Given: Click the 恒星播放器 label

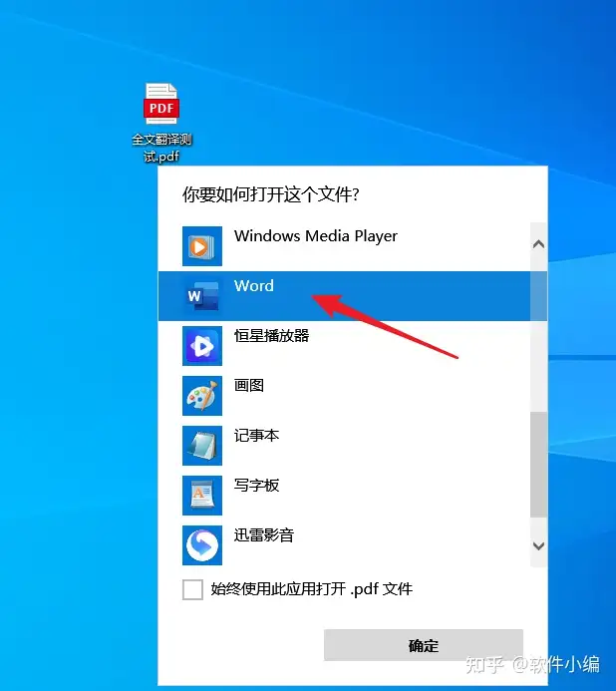Looking at the screenshot, I should (271, 336).
